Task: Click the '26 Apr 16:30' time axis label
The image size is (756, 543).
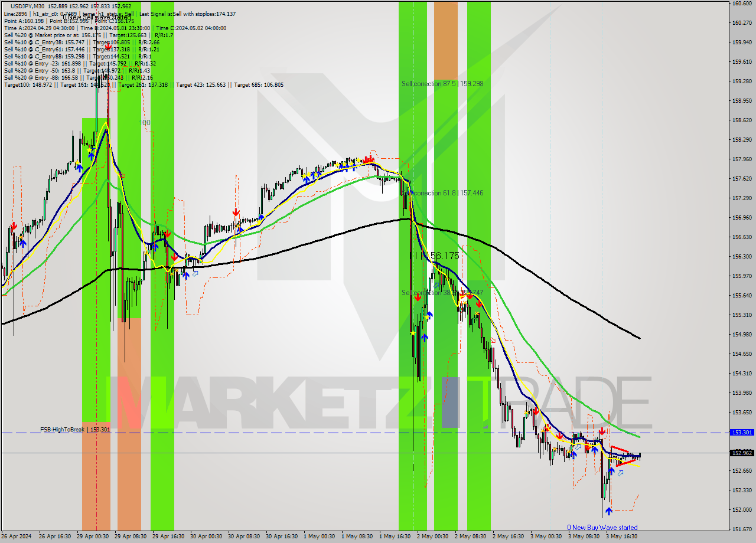Action: coord(55,537)
